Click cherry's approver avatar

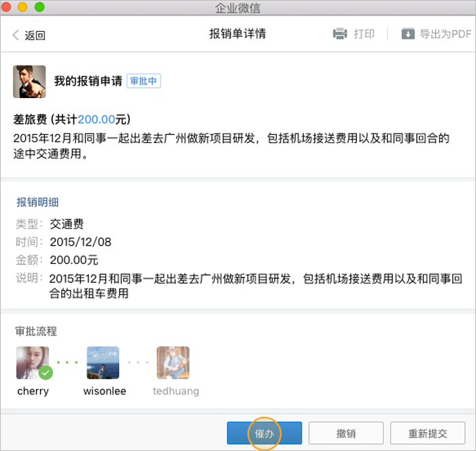32,363
